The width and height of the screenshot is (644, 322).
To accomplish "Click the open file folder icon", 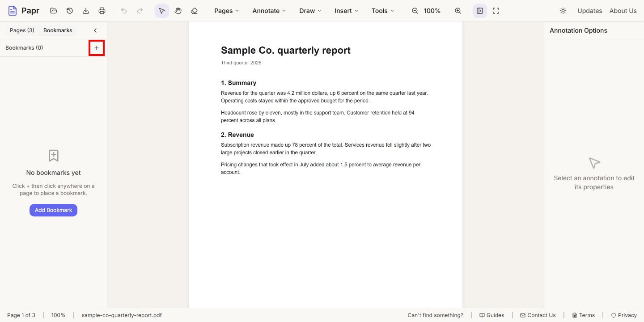I will coord(54,11).
